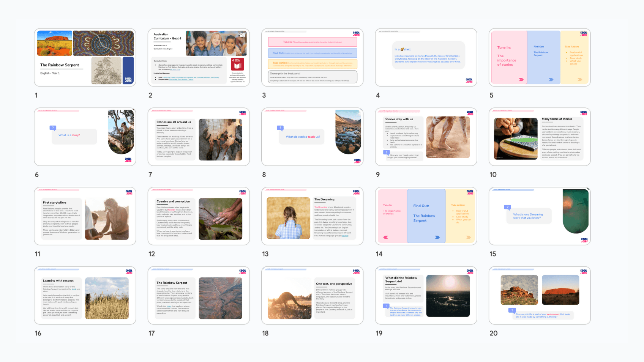The height and width of the screenshot is (362, 644).
Task: Click the question bubble icon on slide 15
Action: point(507,207)
